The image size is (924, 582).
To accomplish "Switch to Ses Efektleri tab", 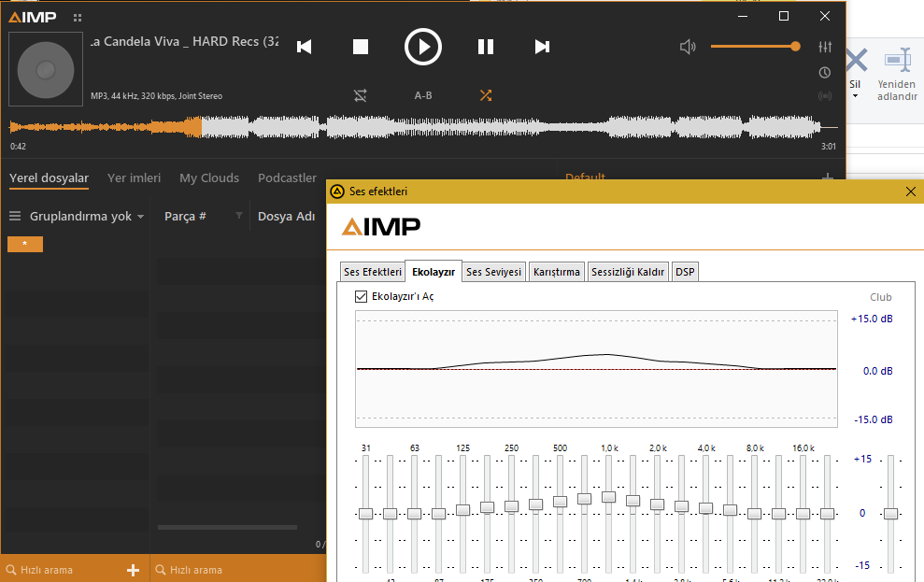I will 373,272.
